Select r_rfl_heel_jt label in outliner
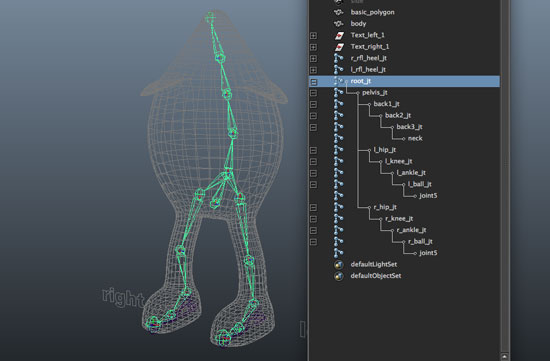The width and height of the screenshot is (550, 361). pos(368,58)
